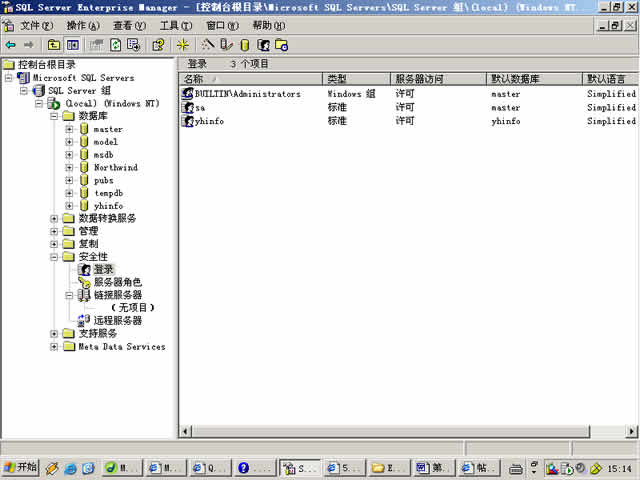
Task: Expand the msdb database node
Action: click(69, 155)
